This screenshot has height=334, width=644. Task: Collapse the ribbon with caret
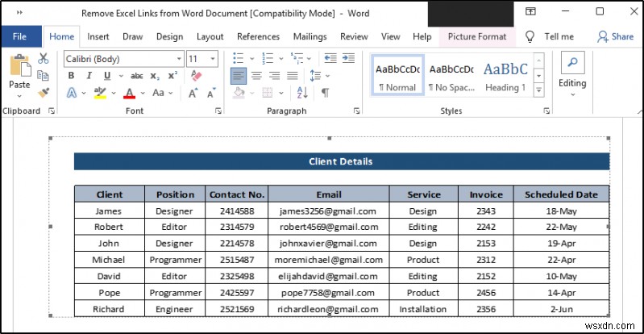640,111
